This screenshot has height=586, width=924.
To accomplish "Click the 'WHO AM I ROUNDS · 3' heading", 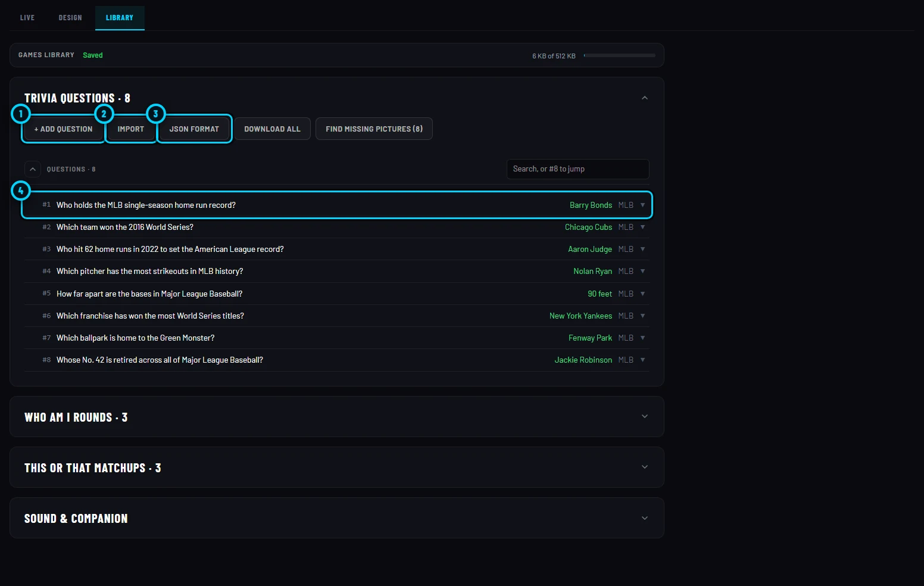I will coord(76,417).
